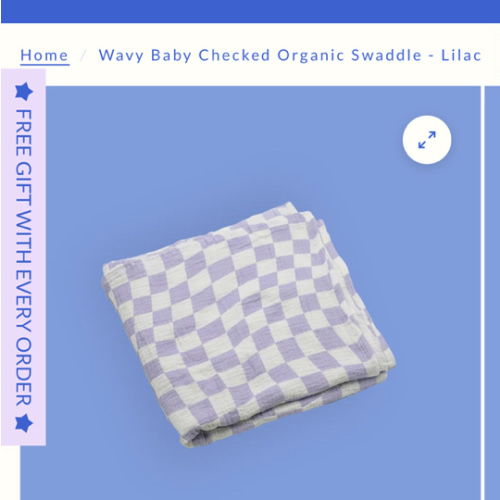Click the folded lilac checked swaddle photo
Viewport: 500px width, 500px height.
coord(248,324)
